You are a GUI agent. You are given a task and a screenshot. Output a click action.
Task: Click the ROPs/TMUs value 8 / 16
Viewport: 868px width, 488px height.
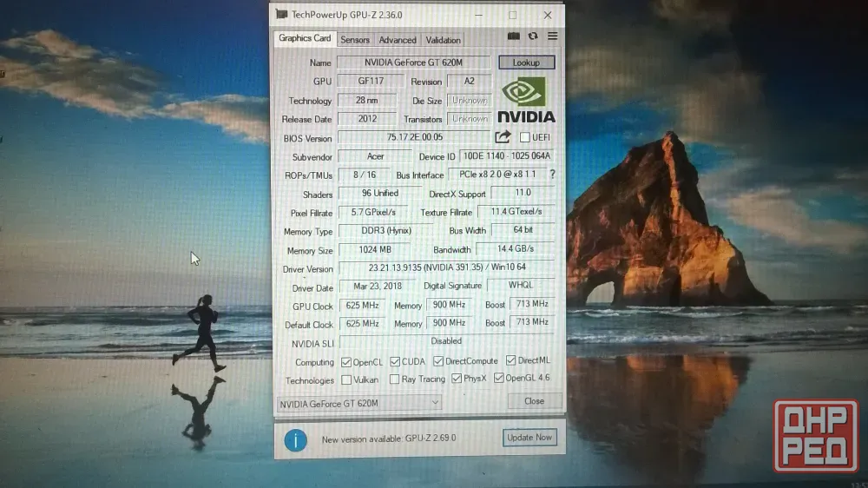point(365,175)
